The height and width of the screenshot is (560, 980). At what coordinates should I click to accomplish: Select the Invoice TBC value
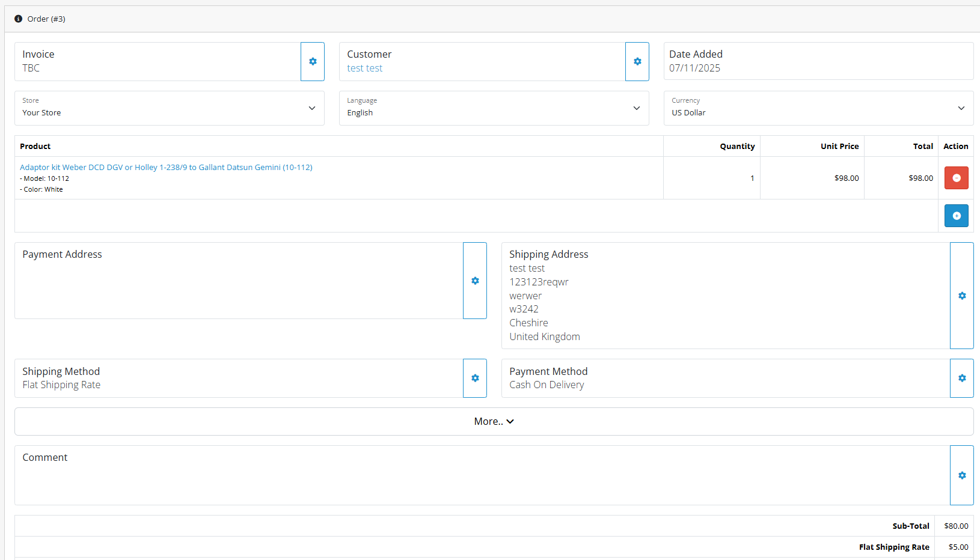pos(31,68)
